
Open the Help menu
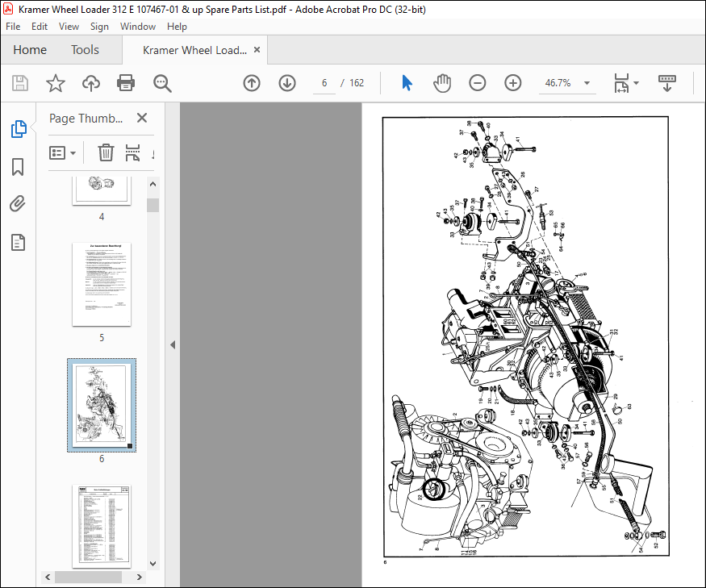177,27
